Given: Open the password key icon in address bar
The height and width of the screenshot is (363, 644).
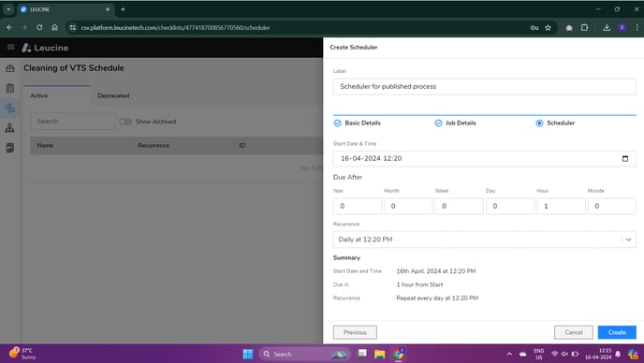Looking at the screenshot, I should (534, 27).
